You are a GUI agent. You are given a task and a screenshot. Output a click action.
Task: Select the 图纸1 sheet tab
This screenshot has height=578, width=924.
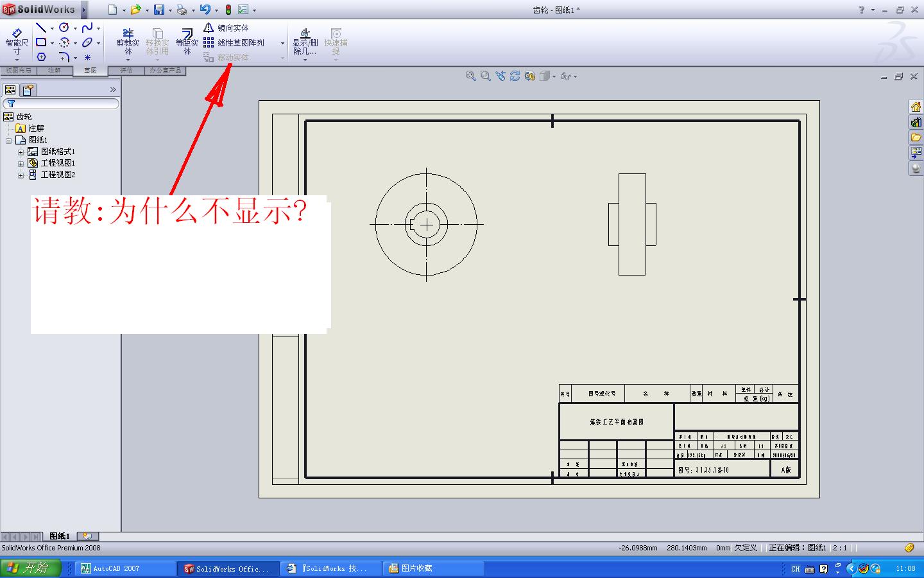(60, 536)
